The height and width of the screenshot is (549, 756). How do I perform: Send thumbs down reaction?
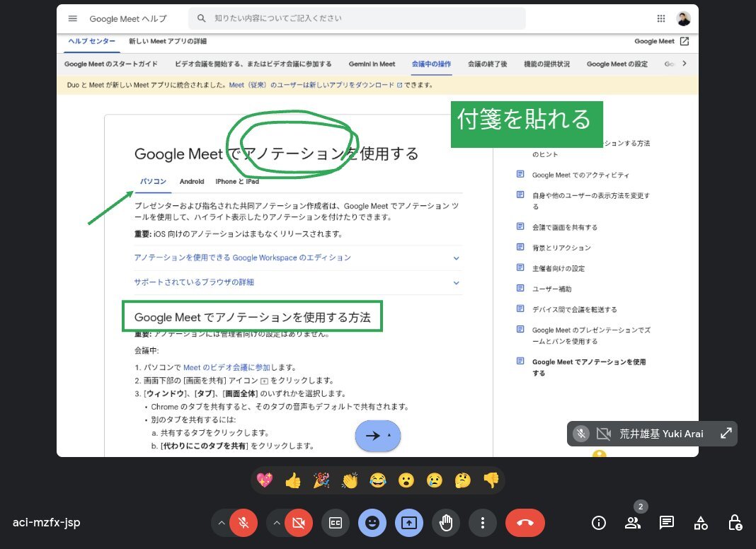pos(491,480)
